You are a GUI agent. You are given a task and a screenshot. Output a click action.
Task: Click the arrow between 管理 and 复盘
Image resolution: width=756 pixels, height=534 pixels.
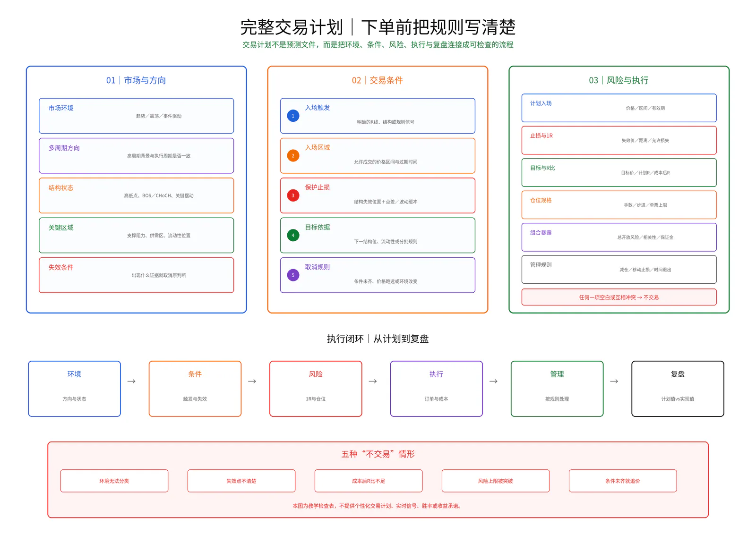pos(614,381)
